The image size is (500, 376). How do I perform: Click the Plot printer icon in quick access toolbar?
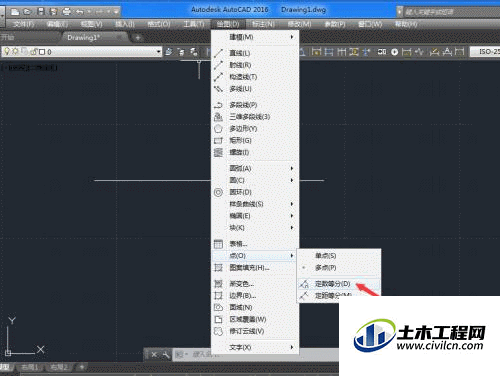click(67, 12)
